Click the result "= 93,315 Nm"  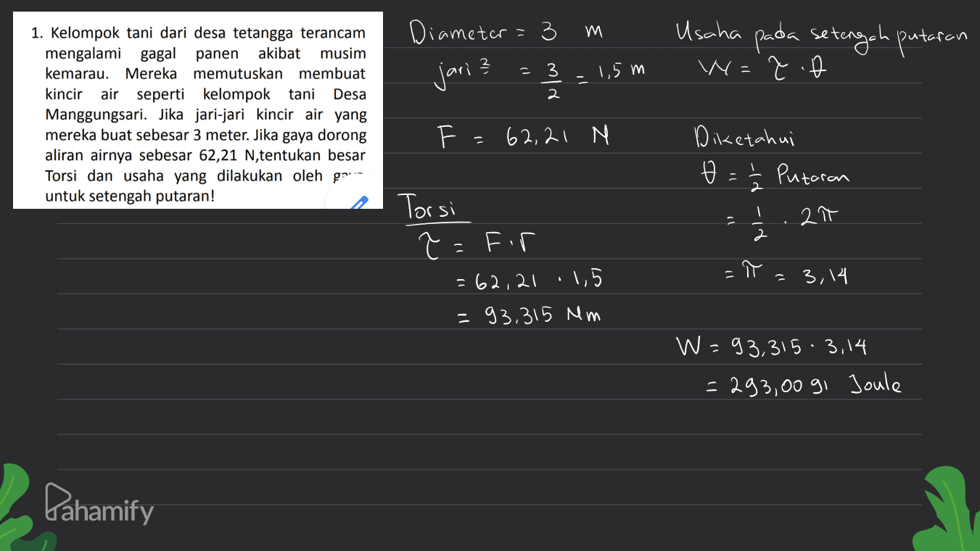530,314
